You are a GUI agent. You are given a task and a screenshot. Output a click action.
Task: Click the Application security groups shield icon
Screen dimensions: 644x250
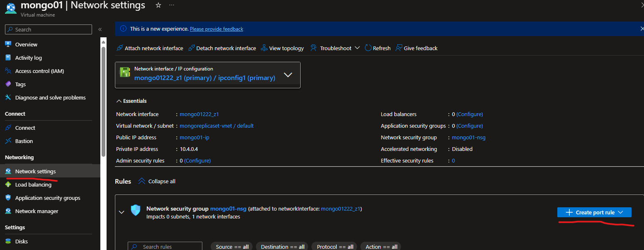(x=8, y=198)
